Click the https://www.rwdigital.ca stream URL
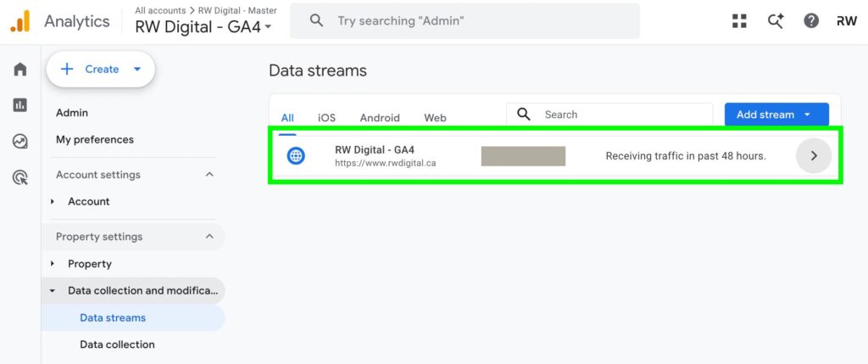Screen dimensions: 868x364 tap(386, 164)
